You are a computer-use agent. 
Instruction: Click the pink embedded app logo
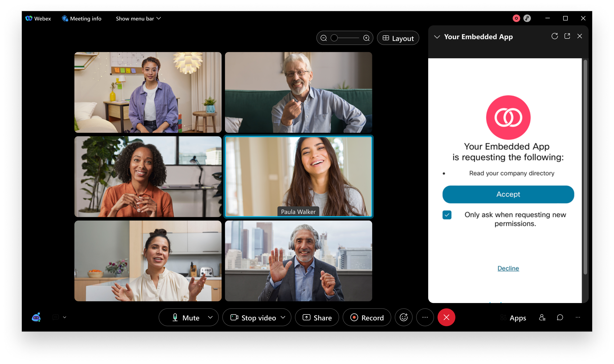(x=508, y=117)
